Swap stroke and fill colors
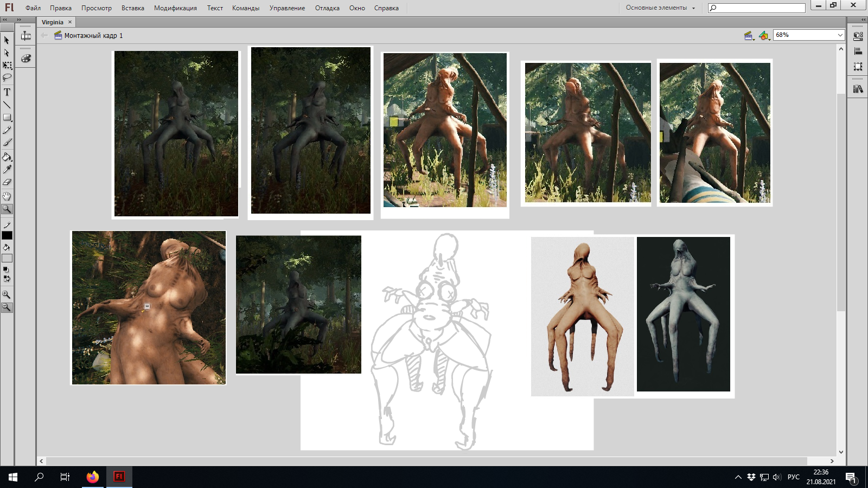The width and height of the screenshot is (868, 488). 6,279
